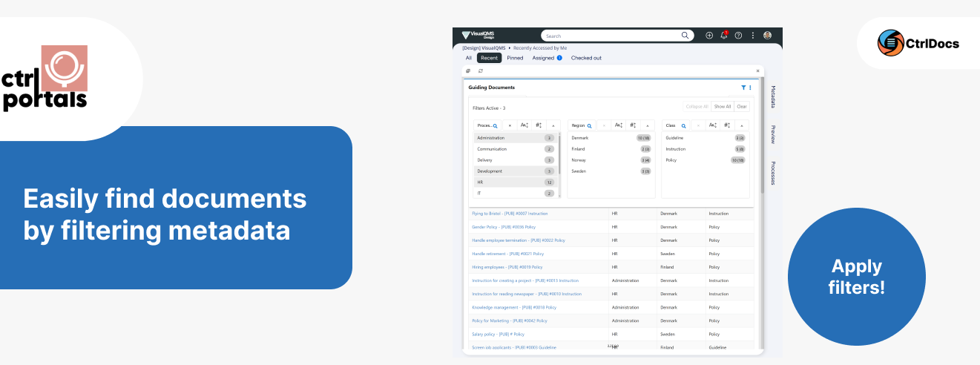Click the top Search field
980x365 pixels.
(612, 36)
